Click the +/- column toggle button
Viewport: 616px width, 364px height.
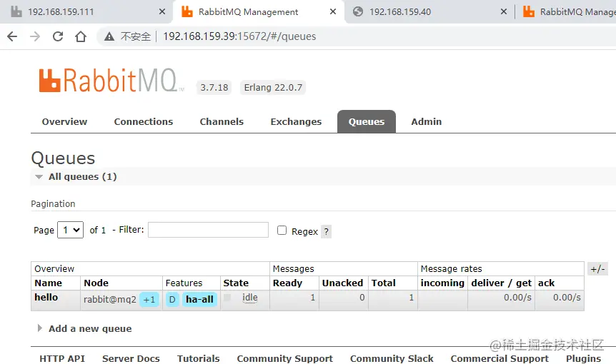(597, 269)
